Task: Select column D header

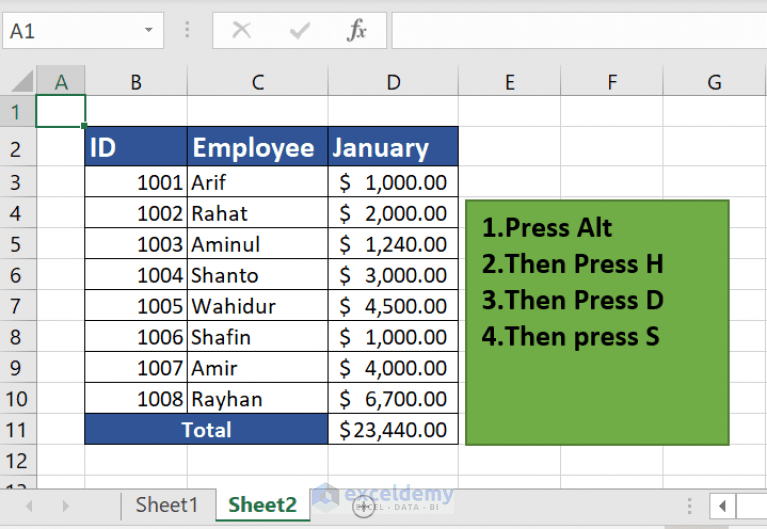Action: (393, 81)
